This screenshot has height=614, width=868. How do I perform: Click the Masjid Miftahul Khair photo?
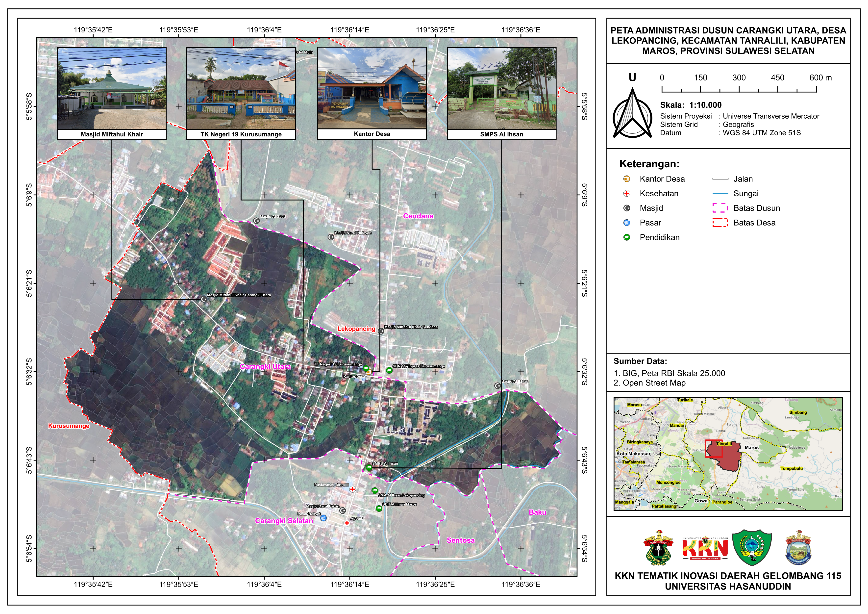point(112,88)
